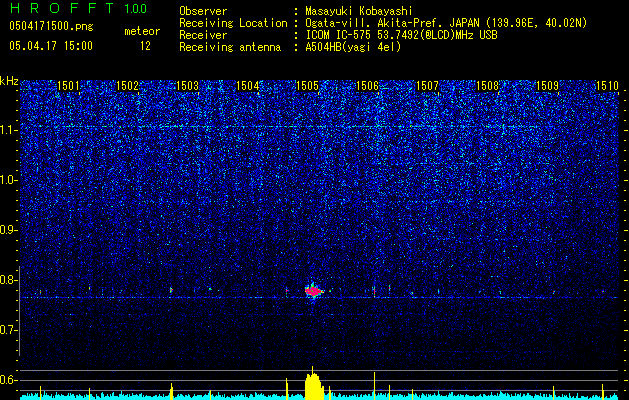
Task: Click the Observer label
Action: pos(203,11)
